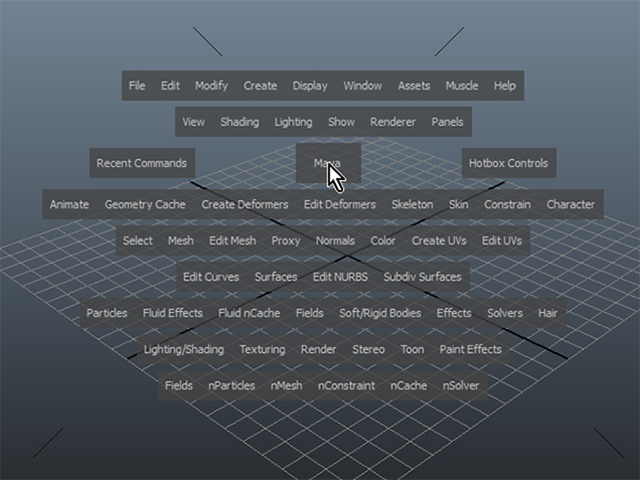Open the File menu in the hotbox
Image resolution: width=640 pixels, height=480 pixels.
point(137,86)
